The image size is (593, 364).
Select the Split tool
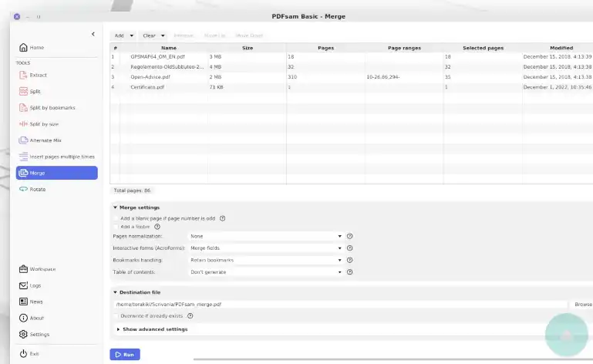57,92
